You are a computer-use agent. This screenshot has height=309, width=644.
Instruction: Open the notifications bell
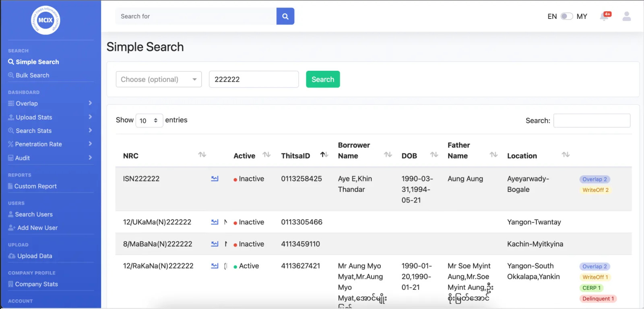tap(605, 16)
